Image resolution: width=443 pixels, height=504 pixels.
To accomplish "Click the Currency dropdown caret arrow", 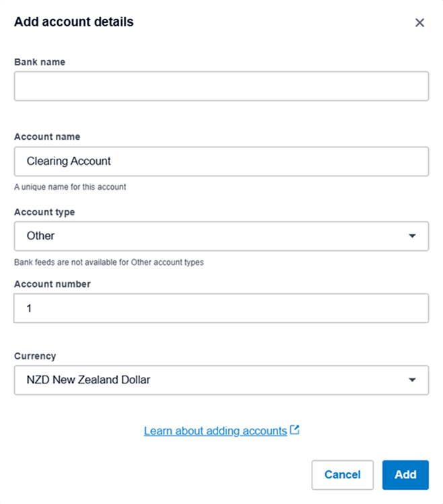I will click(x=412, y=380).
